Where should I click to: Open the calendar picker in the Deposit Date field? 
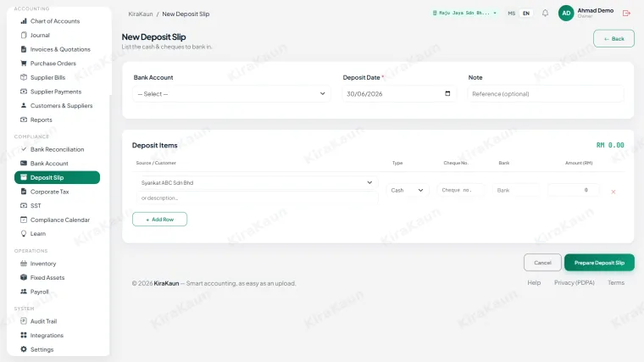pos(447,94)
